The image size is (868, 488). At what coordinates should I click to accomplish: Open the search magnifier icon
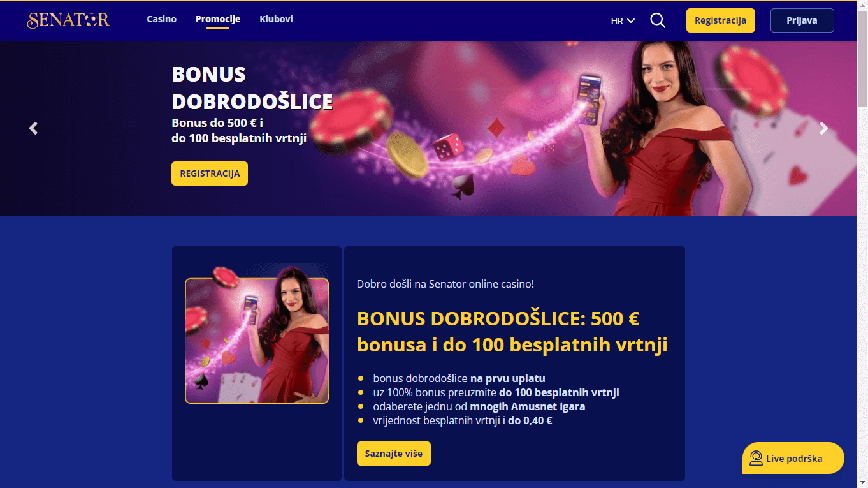658,20
